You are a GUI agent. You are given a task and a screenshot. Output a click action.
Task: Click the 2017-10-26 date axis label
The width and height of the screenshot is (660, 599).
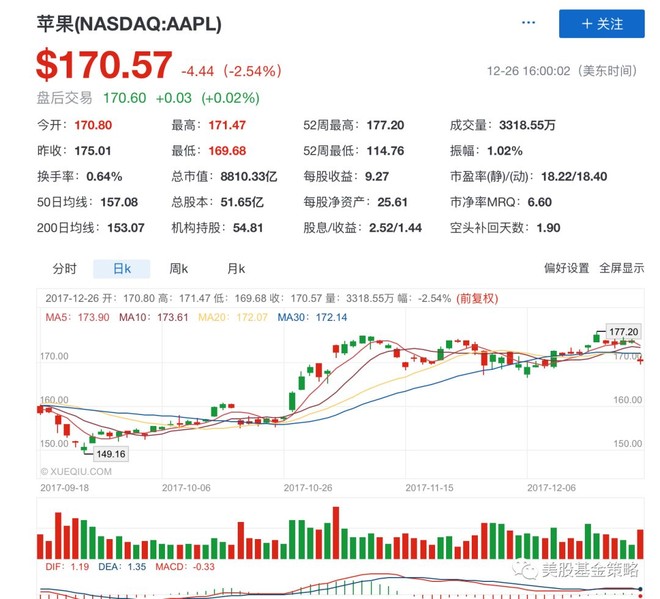(x=308, y=488)
